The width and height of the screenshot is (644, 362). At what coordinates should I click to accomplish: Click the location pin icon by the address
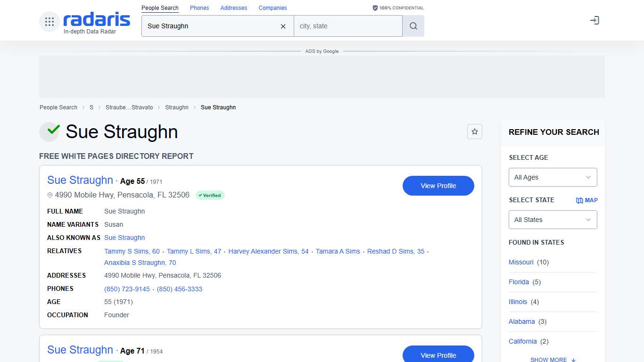[x=50, y=195]
